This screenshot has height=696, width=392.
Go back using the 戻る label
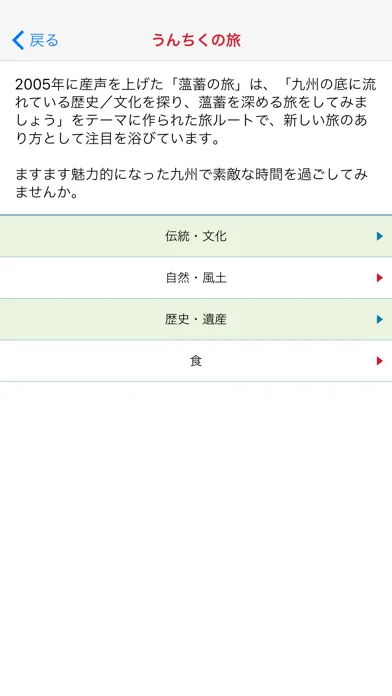click(44, 40)
